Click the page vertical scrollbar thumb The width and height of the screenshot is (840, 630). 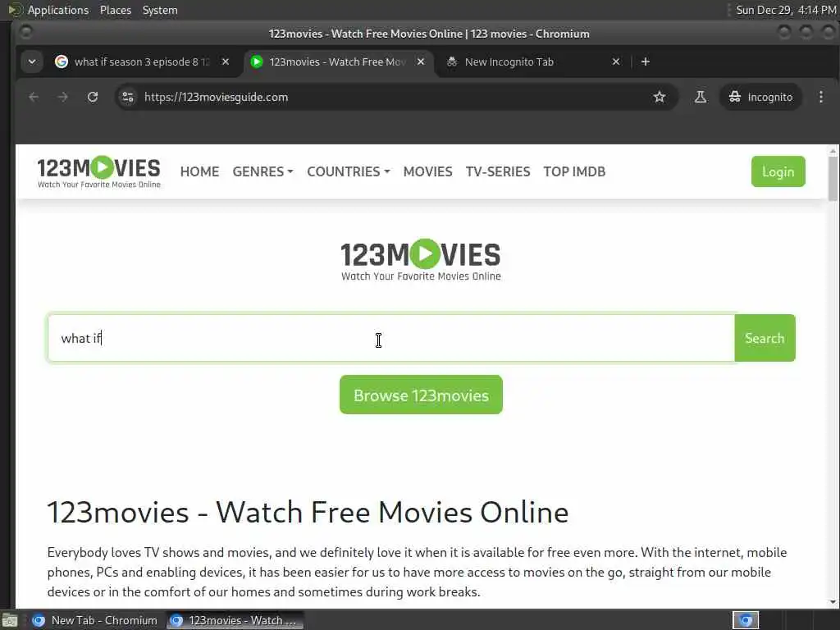[x=833, y=179]
